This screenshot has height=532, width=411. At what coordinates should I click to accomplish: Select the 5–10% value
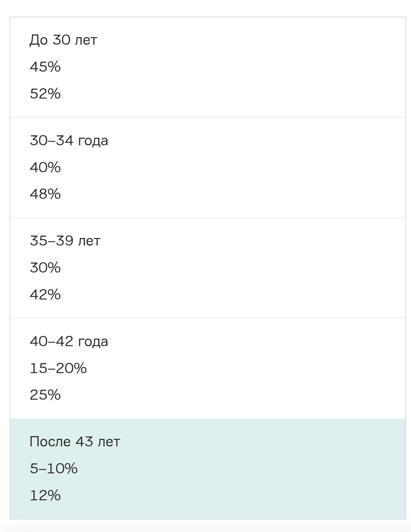click(x=54, y=469)
